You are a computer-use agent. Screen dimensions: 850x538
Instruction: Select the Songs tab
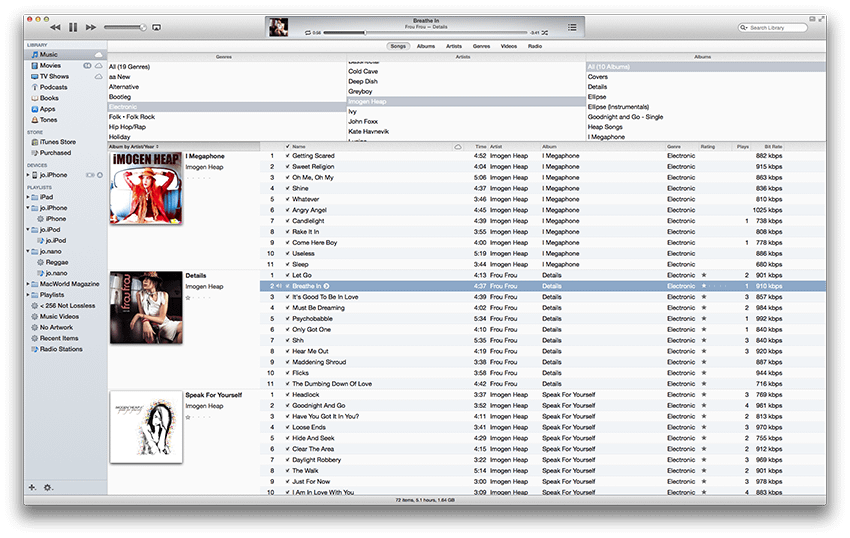(398, 46)
